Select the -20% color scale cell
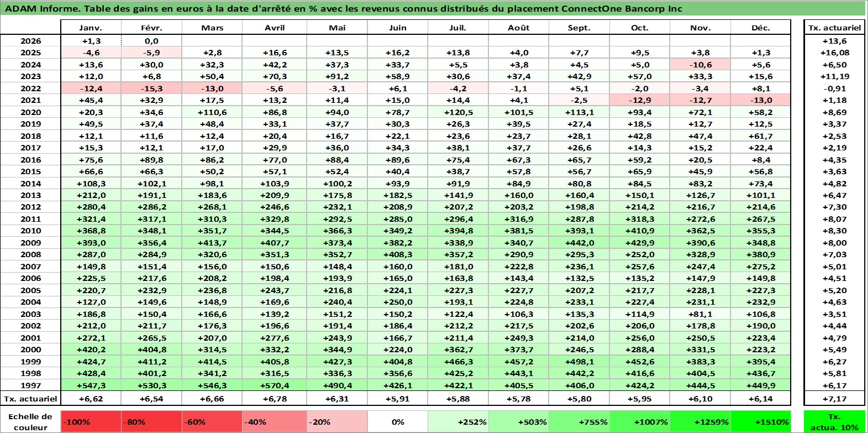 pyautogui.click(x=337, y=421)
